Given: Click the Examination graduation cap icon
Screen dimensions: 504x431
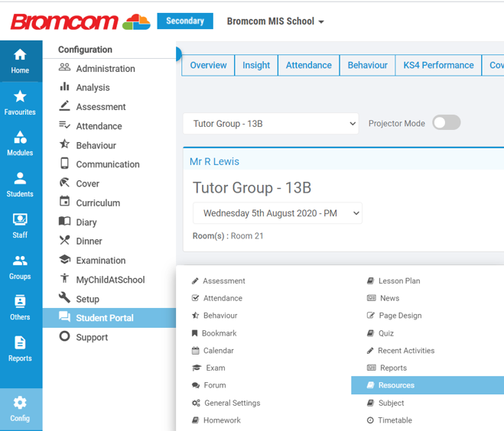Looking at the screenshot, I should coord(64,259).
